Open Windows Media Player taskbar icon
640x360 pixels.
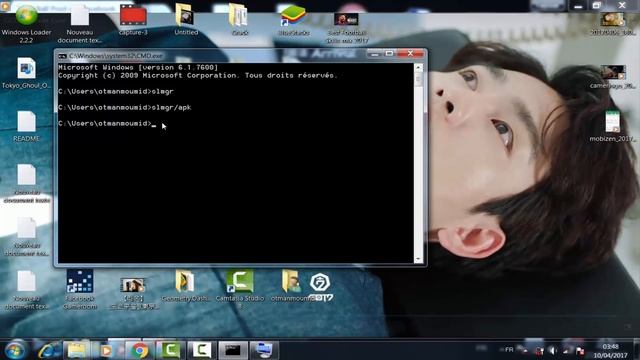tap(106, 350)
